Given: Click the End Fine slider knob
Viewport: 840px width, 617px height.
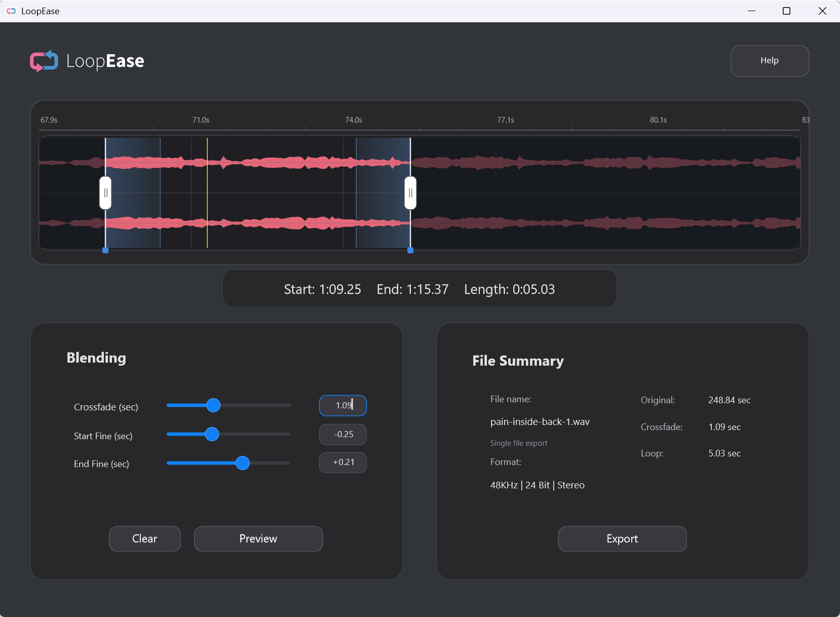Looking at the screenshot, I should coord(243,463).
